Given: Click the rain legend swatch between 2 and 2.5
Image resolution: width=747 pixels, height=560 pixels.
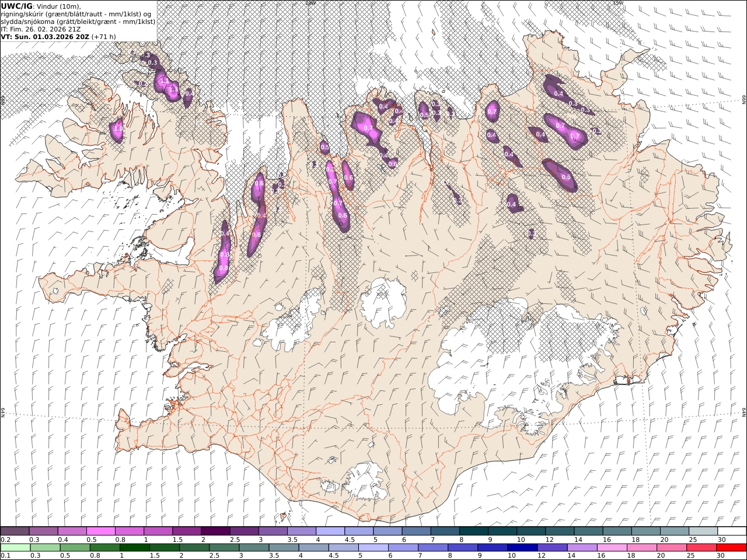Looking at the screenshot, I should [x=194, y=548].
